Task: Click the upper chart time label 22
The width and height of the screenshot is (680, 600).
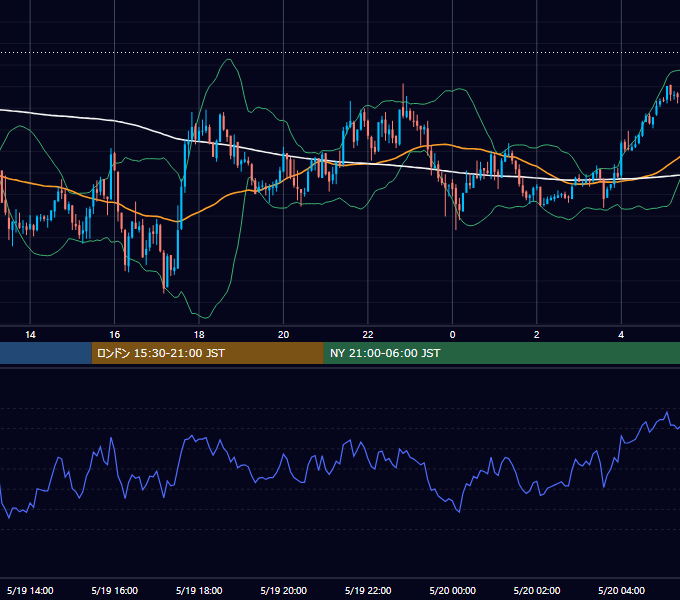Action: (x=368, y=335)
